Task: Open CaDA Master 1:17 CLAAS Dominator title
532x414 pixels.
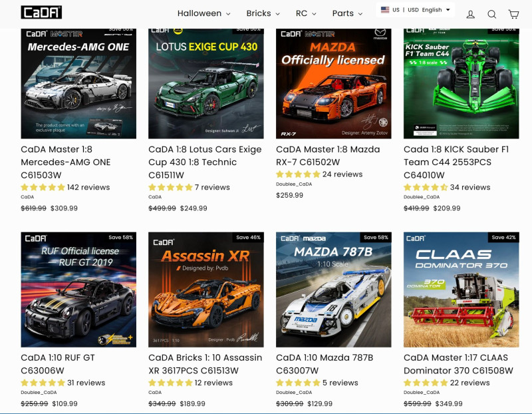Action: click(458, 363)
